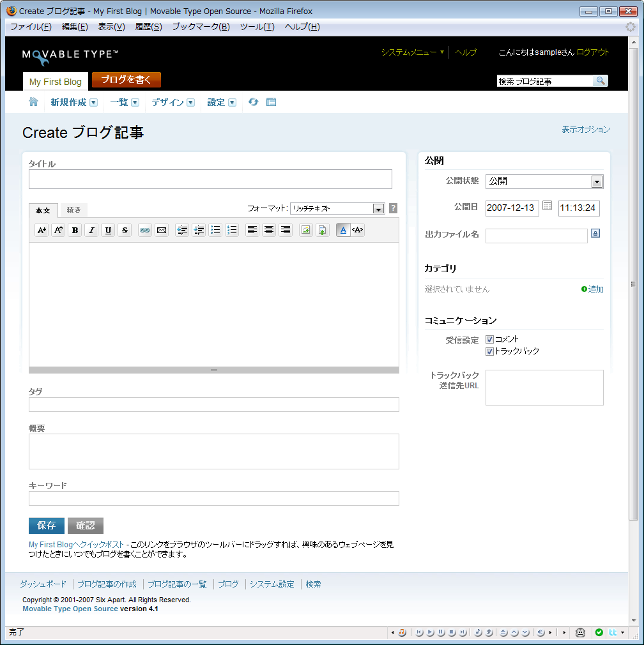This screenshot has height=645, width=644.
Task: Click the search magnifier icon
Action: 601,81
